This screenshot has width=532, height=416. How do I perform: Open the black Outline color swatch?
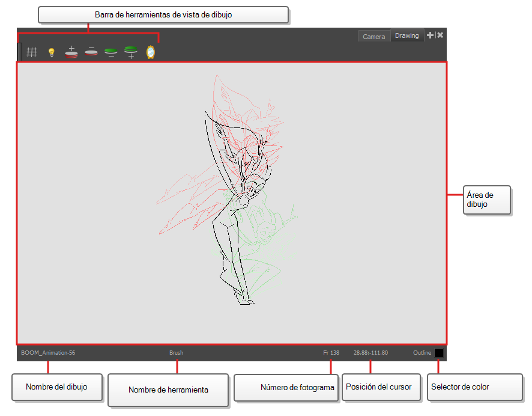click(439, 353)
